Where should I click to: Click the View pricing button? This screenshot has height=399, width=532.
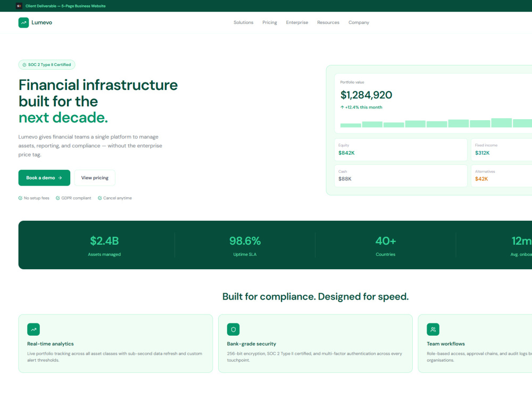click(x=95, y=178)
